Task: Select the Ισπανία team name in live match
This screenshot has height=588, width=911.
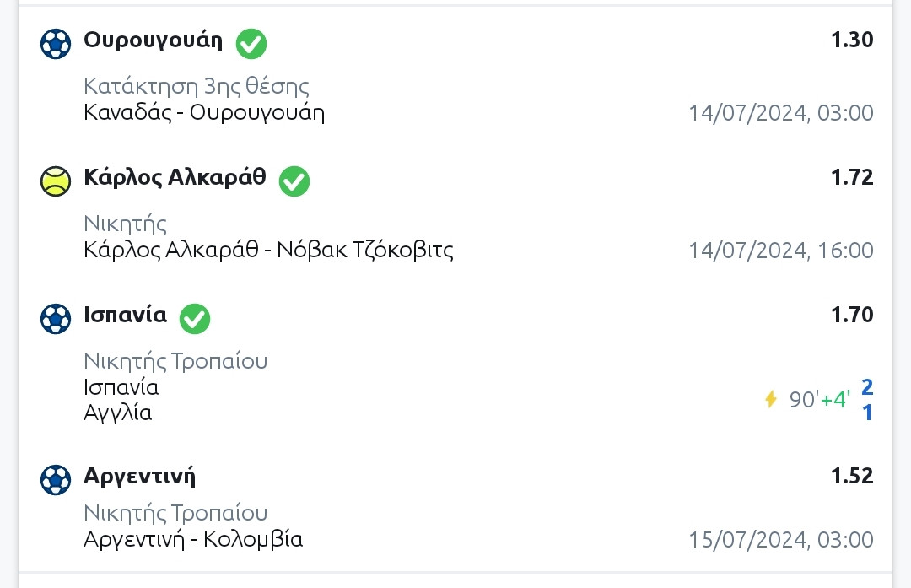Action: click(121, 387)
